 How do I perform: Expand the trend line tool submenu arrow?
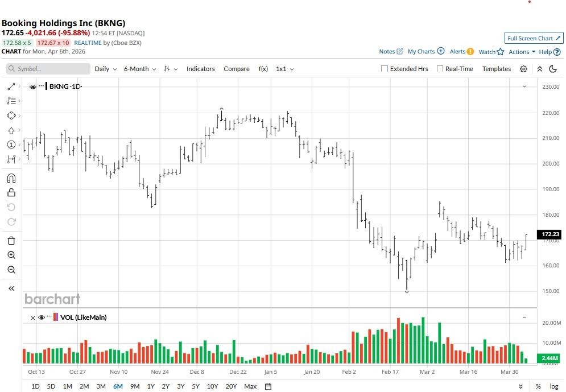(x=19, y=86)
